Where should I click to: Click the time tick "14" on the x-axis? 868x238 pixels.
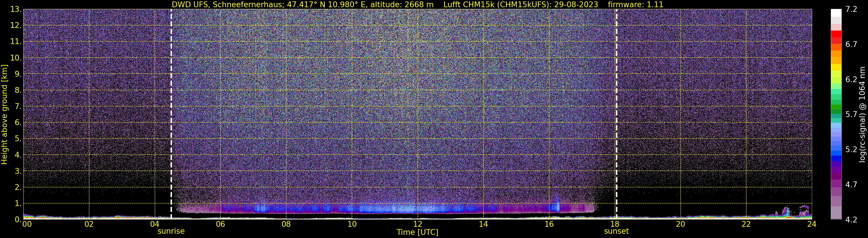pyautogui.click(x=483, y=224)
